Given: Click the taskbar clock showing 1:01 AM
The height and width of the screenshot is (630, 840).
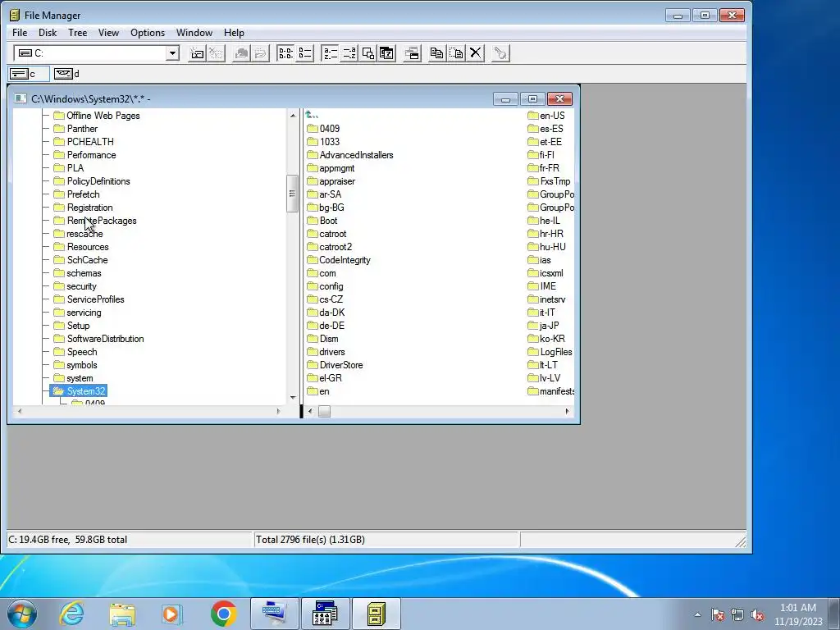Looking at the screenshot, I should point(797,614).
